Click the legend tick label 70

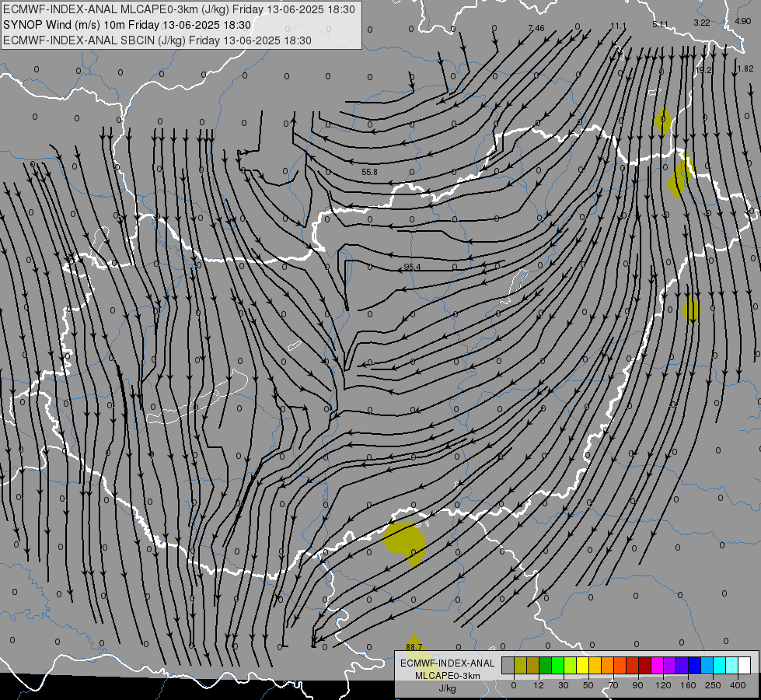tap(613, 685)
